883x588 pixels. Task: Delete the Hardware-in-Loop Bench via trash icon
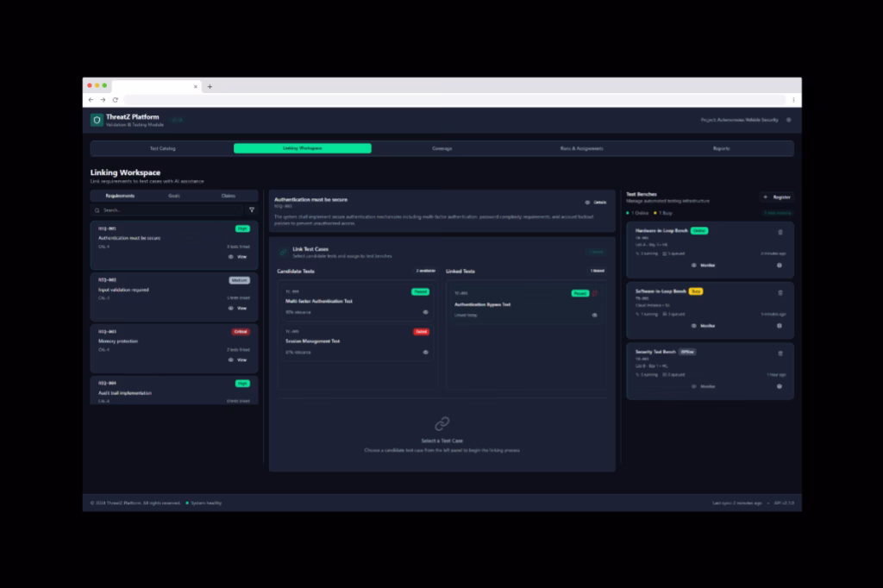coord(780,232)
